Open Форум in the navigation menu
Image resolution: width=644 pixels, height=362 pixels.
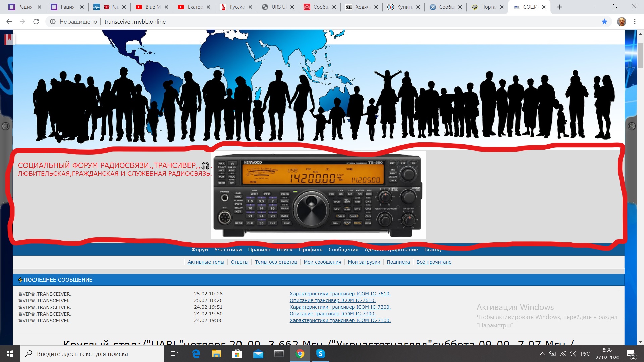point(200,250)
